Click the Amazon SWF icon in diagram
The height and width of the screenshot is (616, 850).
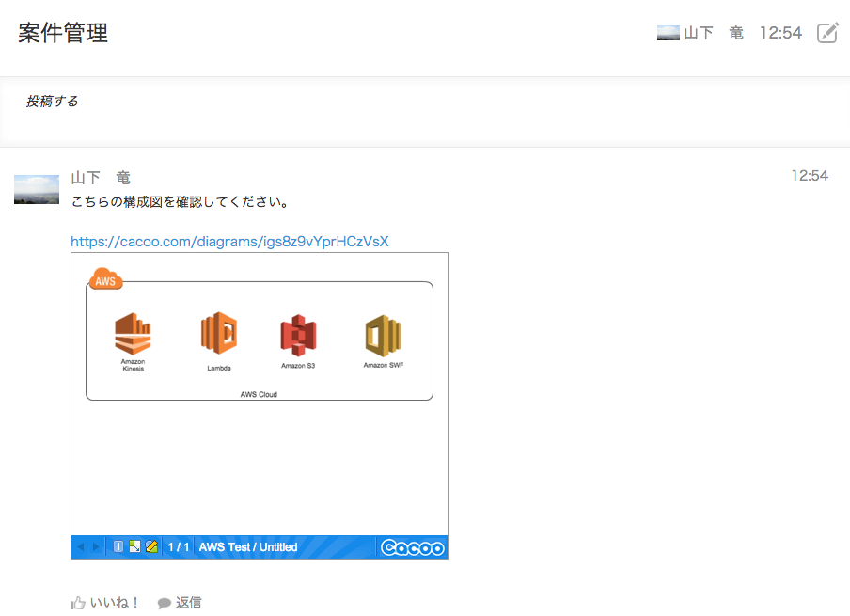pyautogui.click(x=384, y=335)
